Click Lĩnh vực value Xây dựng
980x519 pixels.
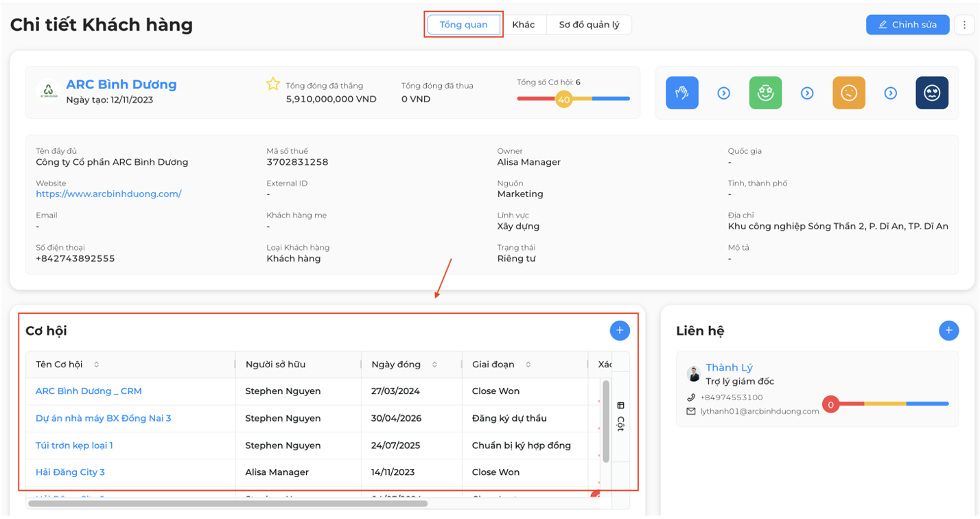click(x=518, y=227)
